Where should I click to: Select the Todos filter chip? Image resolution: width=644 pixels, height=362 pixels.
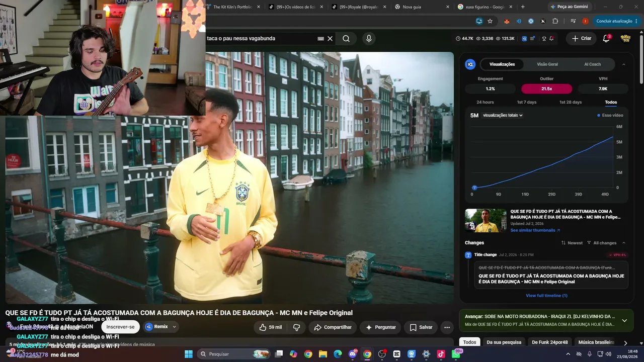(x=469, y=342)
